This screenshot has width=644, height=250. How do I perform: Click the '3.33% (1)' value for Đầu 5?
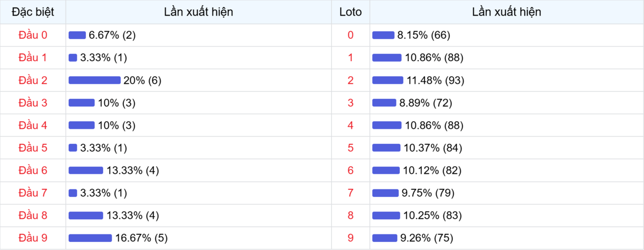104,148
